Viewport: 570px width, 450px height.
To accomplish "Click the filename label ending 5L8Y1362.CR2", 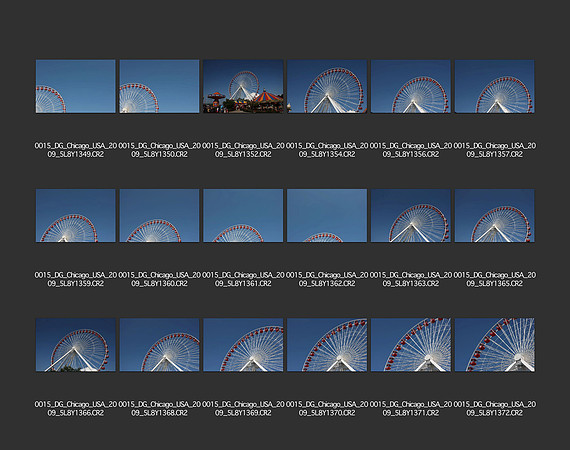I will point(327,279).
